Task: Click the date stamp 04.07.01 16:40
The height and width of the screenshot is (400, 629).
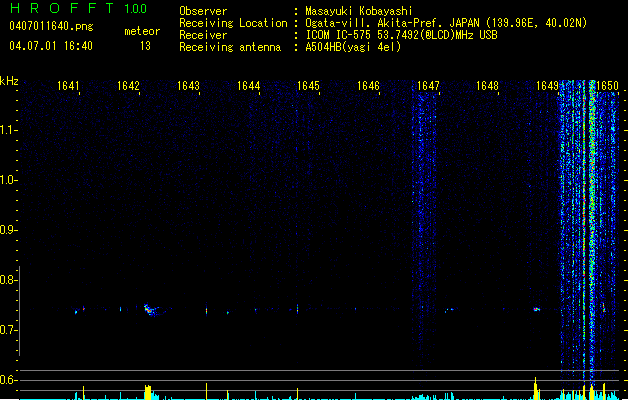Action: coord(51,46)
